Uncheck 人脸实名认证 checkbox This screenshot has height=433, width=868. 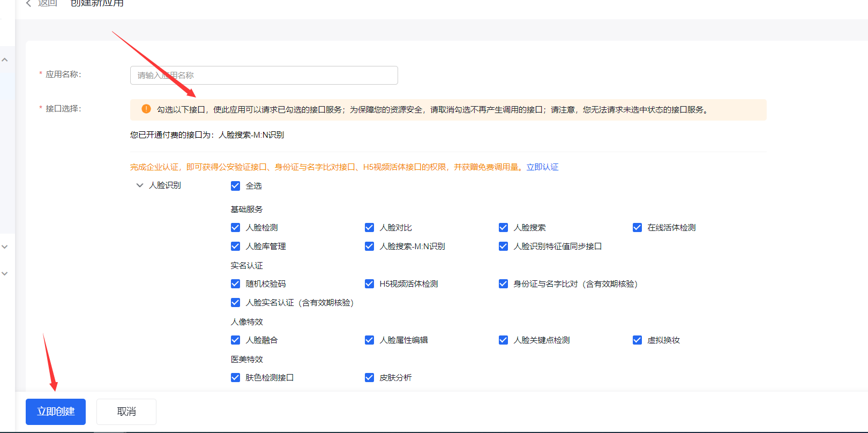pyautogui.click(x=235, y=303)
